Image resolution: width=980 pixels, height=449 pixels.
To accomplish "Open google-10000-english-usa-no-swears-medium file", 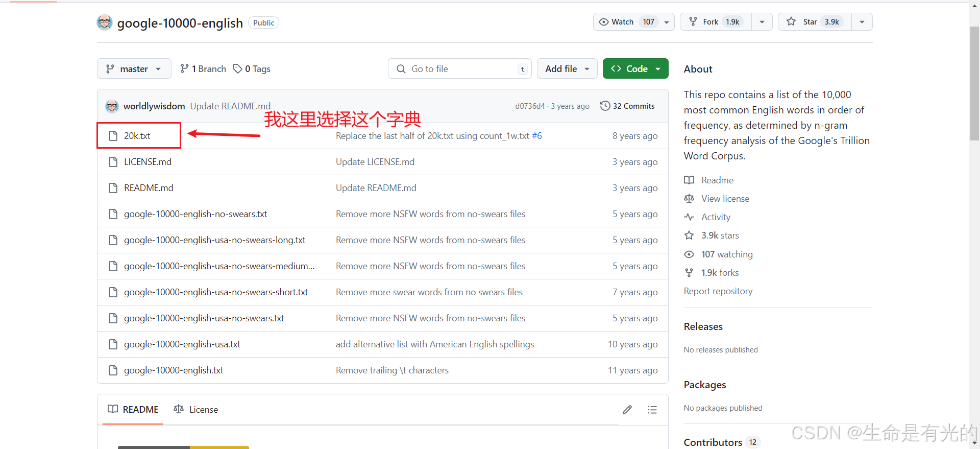I will (x=219, y=266).
